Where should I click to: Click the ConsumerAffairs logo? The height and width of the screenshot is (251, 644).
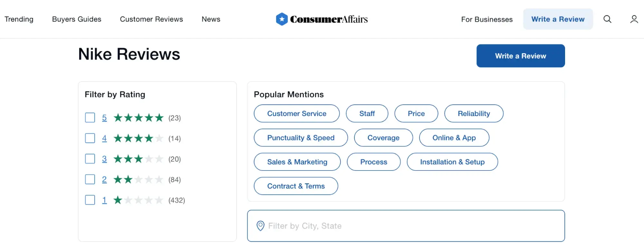(322, 19)
